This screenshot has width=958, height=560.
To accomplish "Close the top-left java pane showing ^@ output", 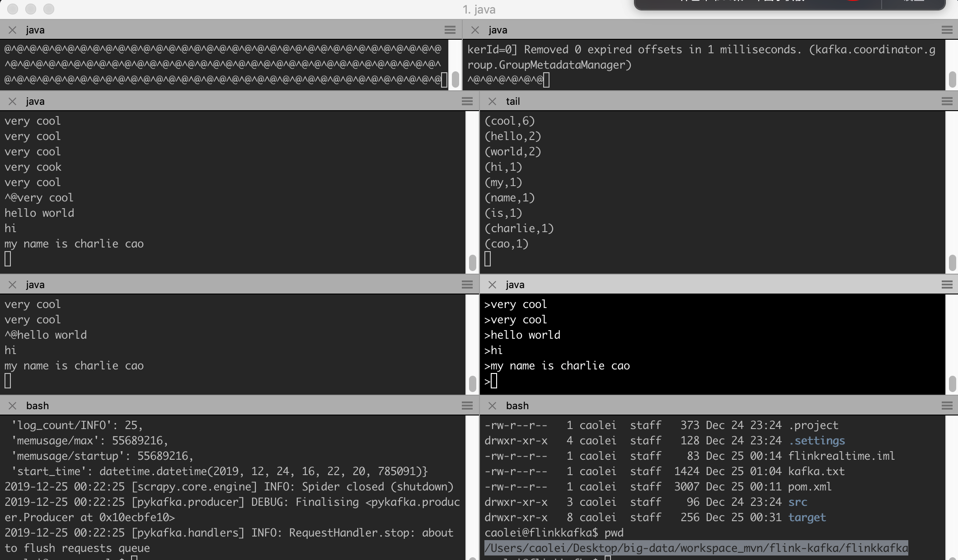I will click(x=12, y=30).
